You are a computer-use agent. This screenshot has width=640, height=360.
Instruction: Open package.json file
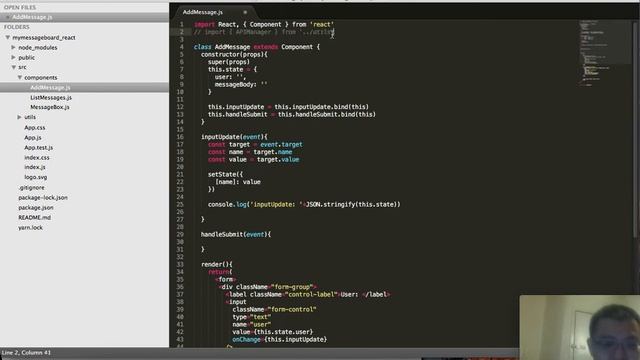36,208
